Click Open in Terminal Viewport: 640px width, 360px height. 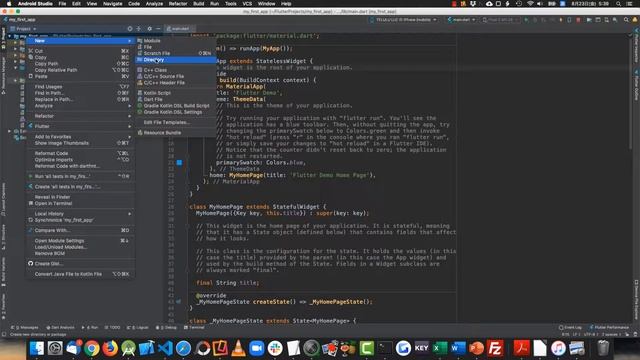pyautogui.click(x=80, y=203)
